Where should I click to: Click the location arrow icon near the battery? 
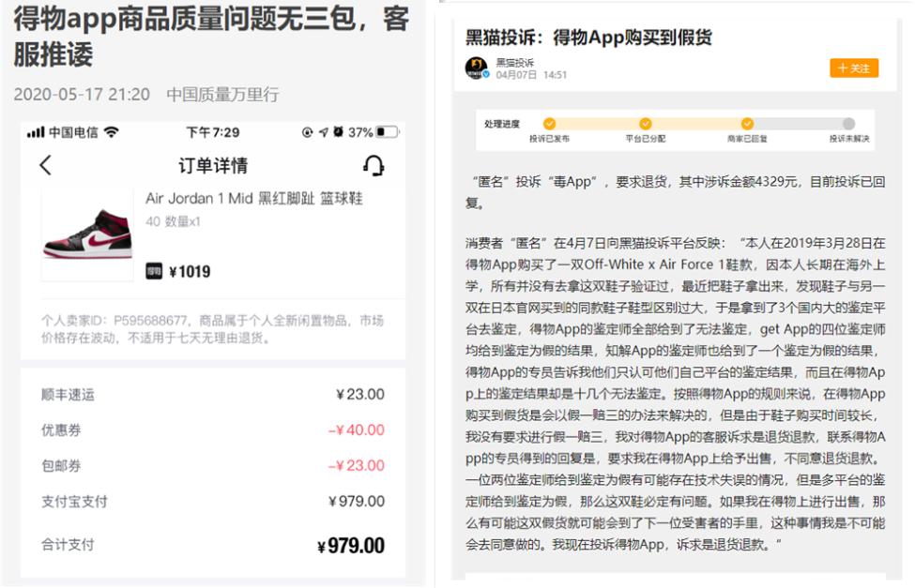(324, 130)
